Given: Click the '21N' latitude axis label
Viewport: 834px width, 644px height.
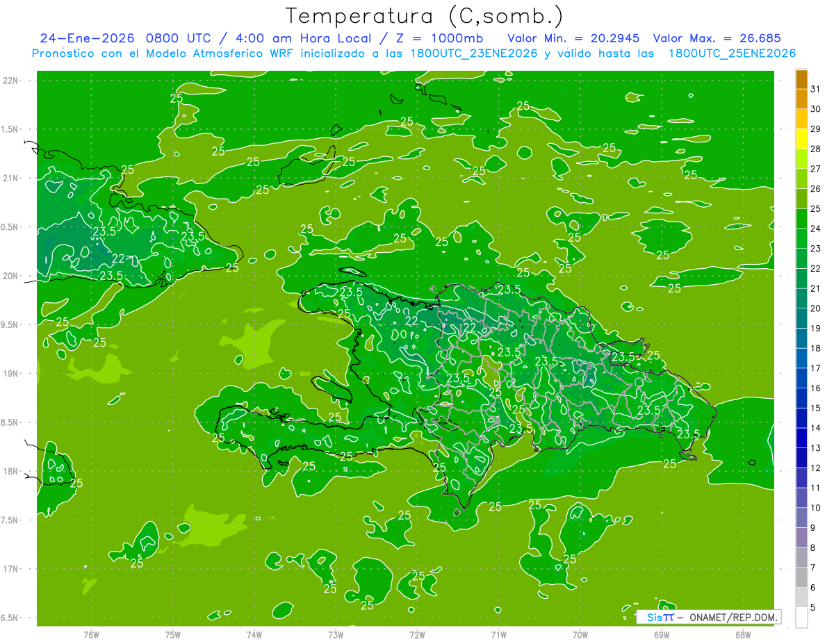Looking at the screenshot, I should click(x=10, y=179).
